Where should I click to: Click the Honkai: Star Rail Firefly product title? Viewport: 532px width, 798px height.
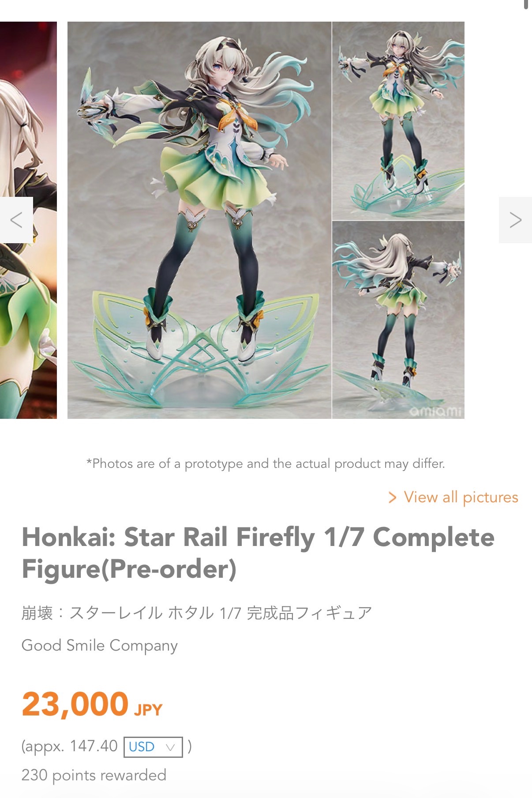tap(258, 553)
